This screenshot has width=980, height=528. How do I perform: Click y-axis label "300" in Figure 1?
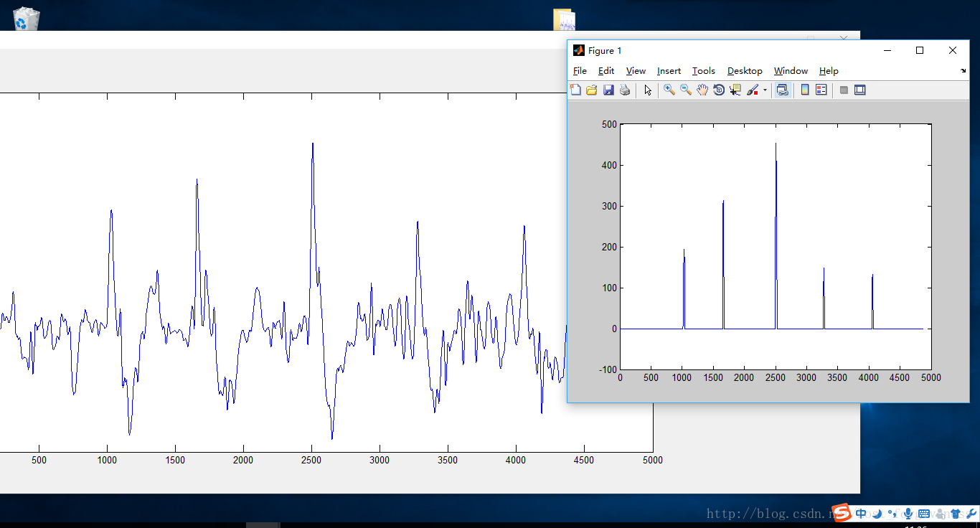609,206
